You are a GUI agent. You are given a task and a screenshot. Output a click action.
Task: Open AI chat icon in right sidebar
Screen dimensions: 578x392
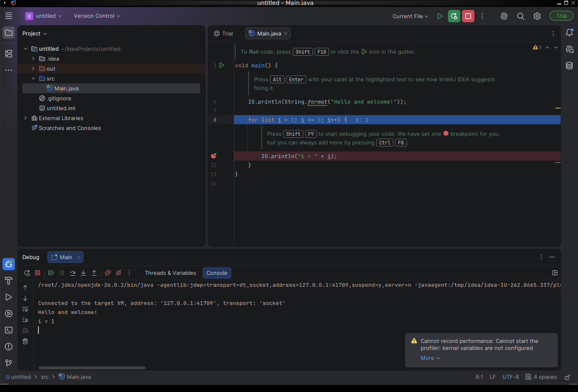click(x=569, y=50)
